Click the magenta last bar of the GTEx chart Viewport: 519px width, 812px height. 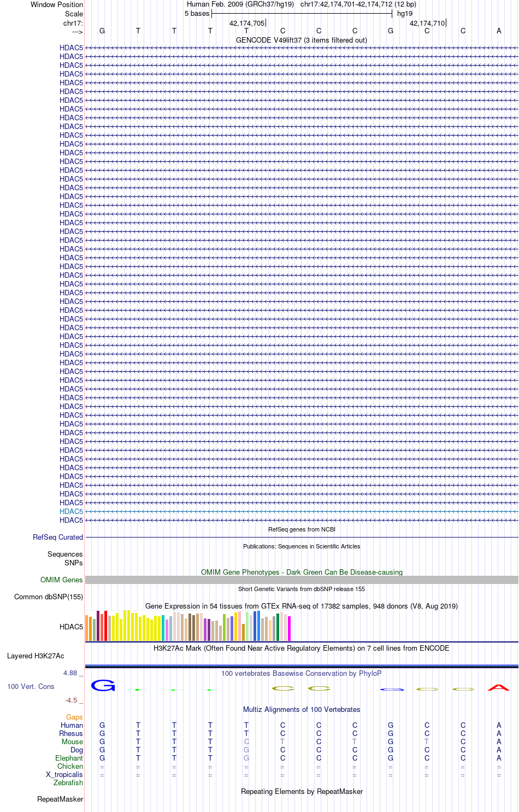point(290,628)
